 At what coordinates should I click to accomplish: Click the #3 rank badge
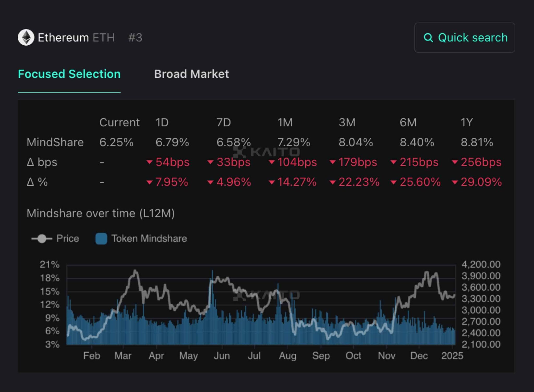[135, 38]
